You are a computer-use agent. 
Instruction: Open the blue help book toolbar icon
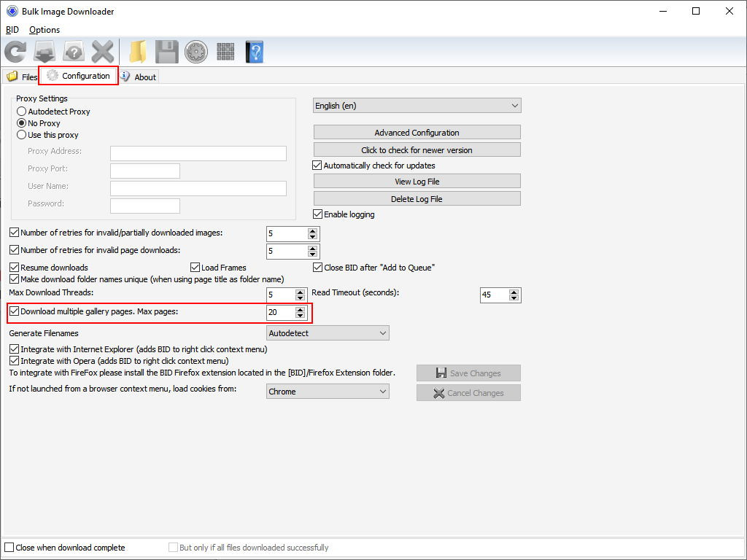255,52
